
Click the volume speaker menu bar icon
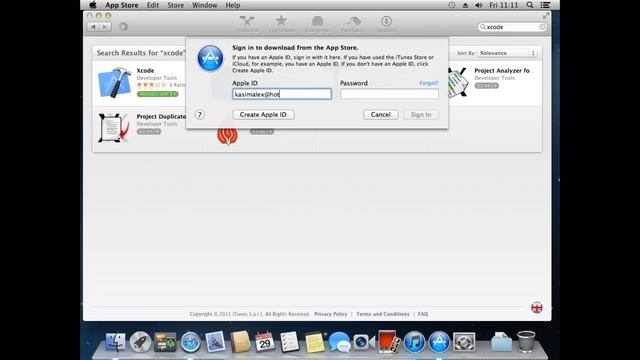(x=479, y=5)
